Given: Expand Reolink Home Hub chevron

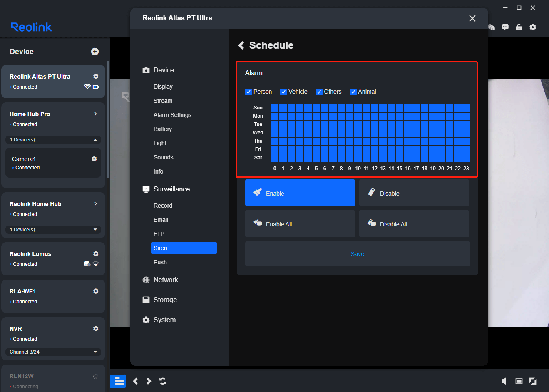Looking at the screenshot, I should pos(96,204).
